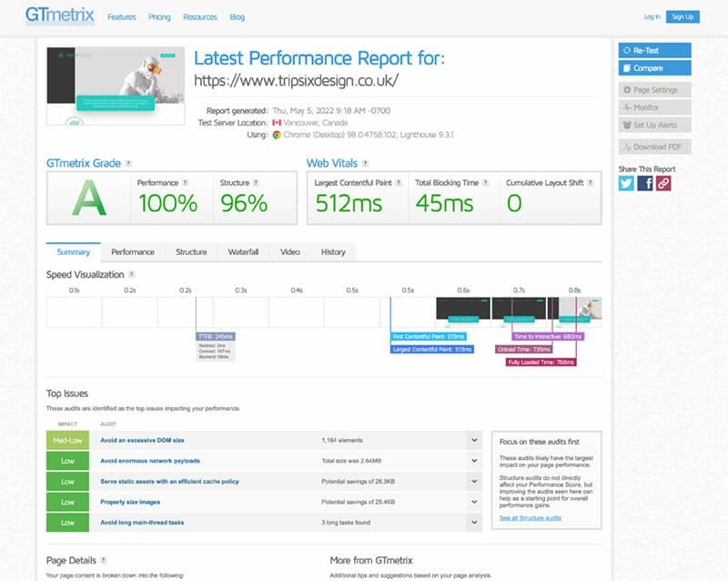Click help icon next to Speed Visualization
The image size is (728, 581).
click(x=132, y=274)
